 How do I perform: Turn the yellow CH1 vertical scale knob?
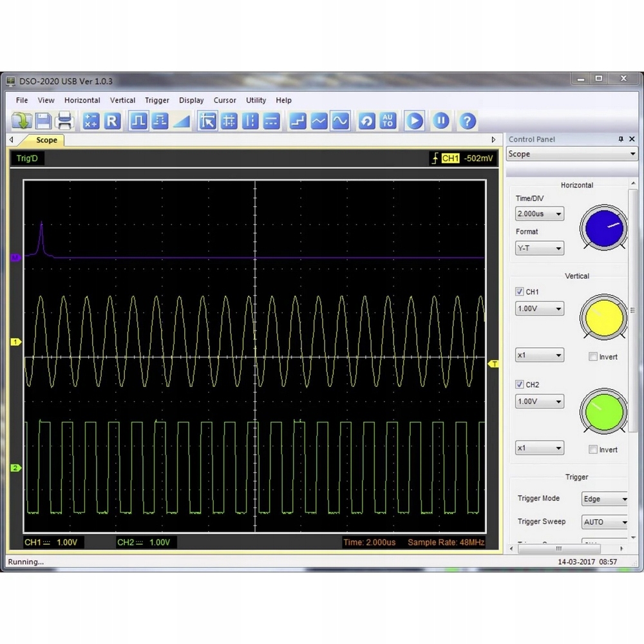coord(603,317)
